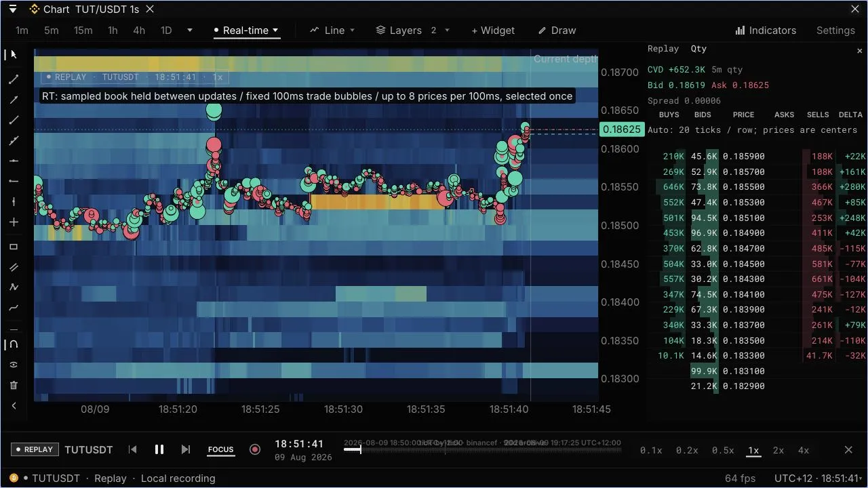
Task: Select the parallel channel tool
Action: [14, 268]
